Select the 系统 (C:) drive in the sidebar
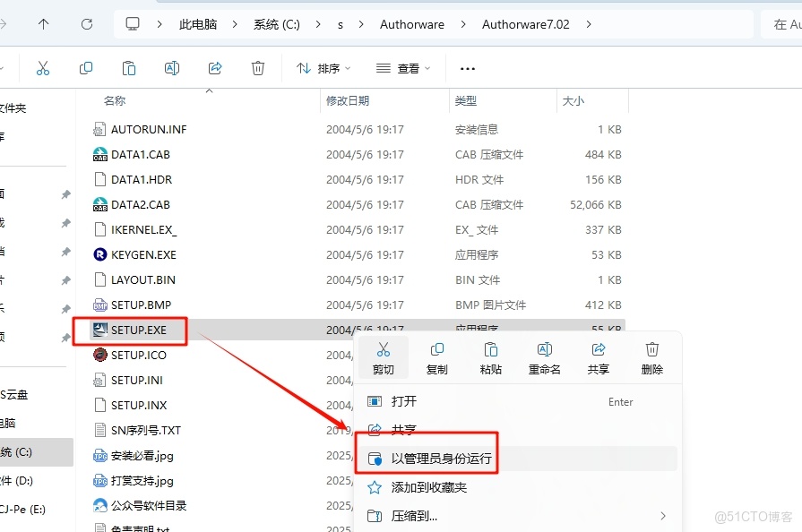Image resolution: width=802 pixels, height=532 pixels. click(x=27, y=452)
